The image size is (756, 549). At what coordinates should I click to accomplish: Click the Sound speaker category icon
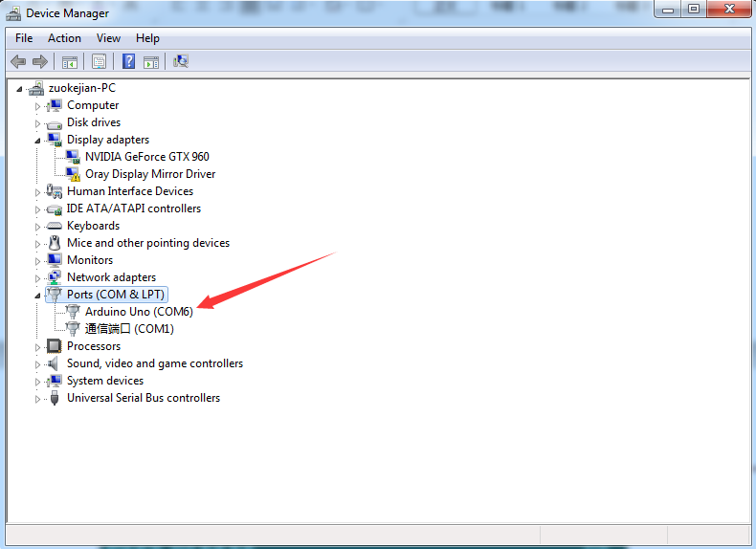(x=54, y=363)
